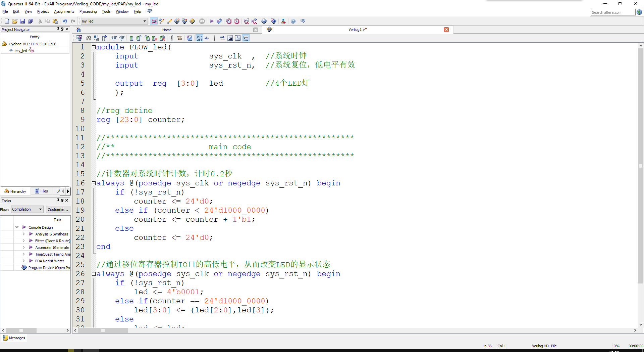Toggle the highlighted rightmost editor toolbar button

[x=246, y=38]
